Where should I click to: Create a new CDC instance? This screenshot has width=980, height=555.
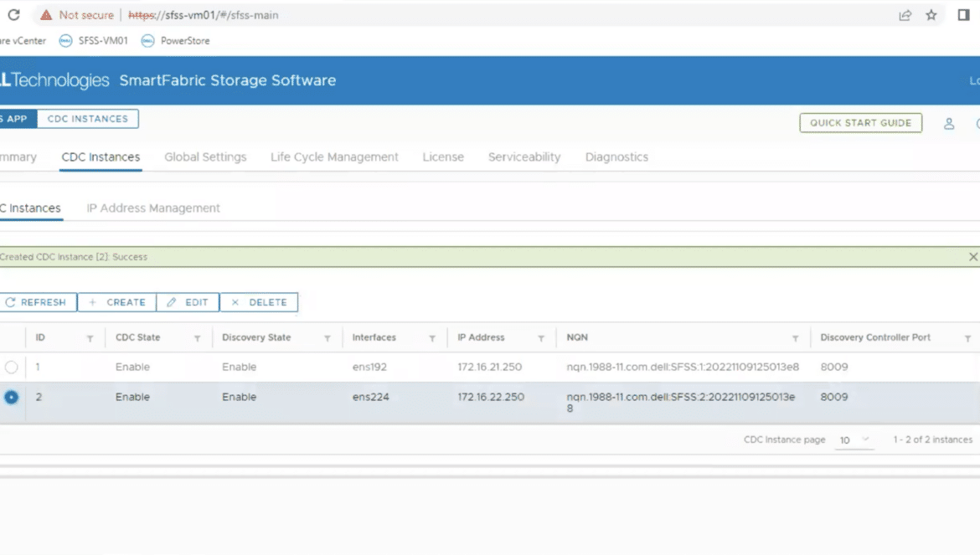117,302
